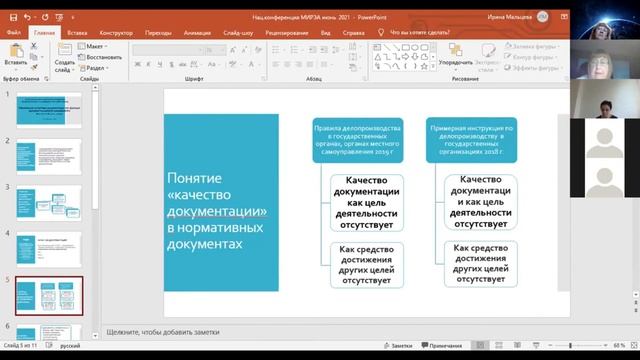Expand the shapes gallery More arrow
This screenshot has height=360, width=640.
coord(433,67)
